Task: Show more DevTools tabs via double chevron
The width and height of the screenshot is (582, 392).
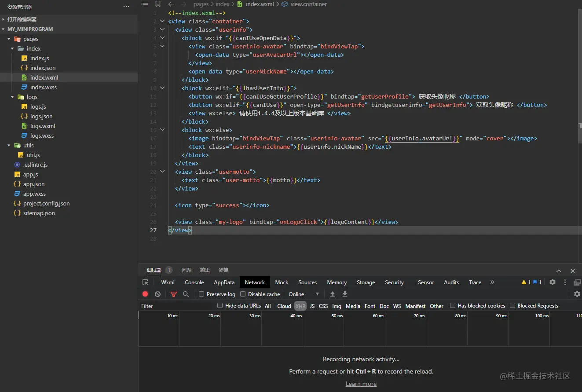Action: click(492, 282)
